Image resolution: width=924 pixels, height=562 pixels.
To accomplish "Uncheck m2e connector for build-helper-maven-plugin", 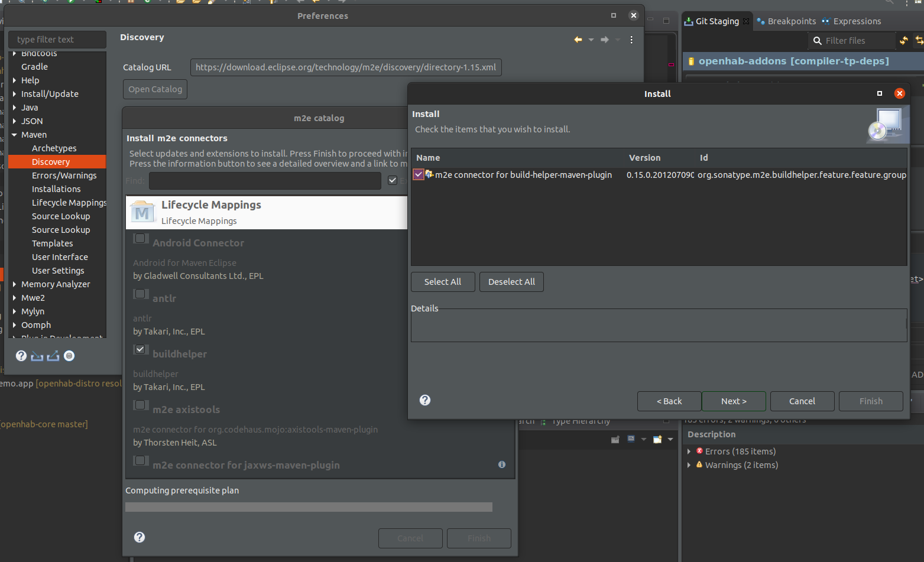I will pos(418,174).
